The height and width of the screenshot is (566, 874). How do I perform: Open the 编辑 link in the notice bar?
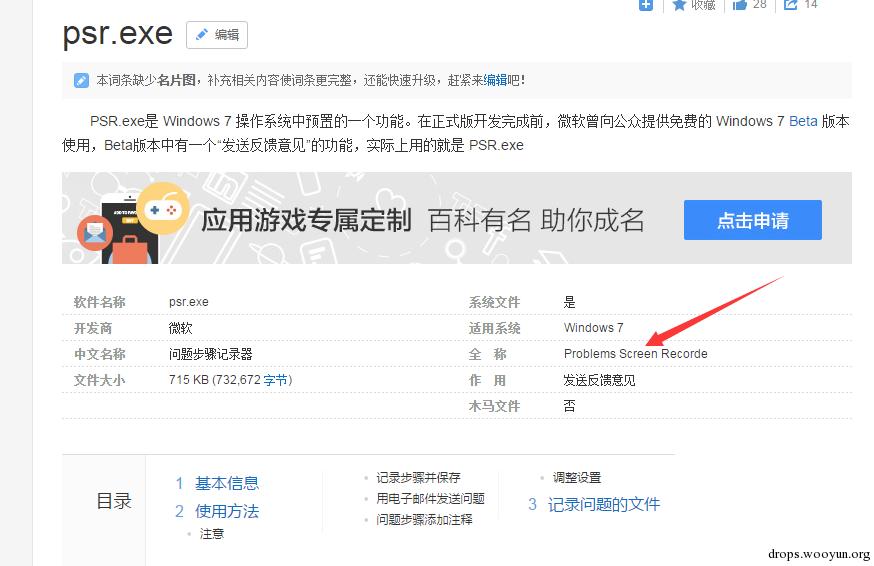tap(495, 80)
